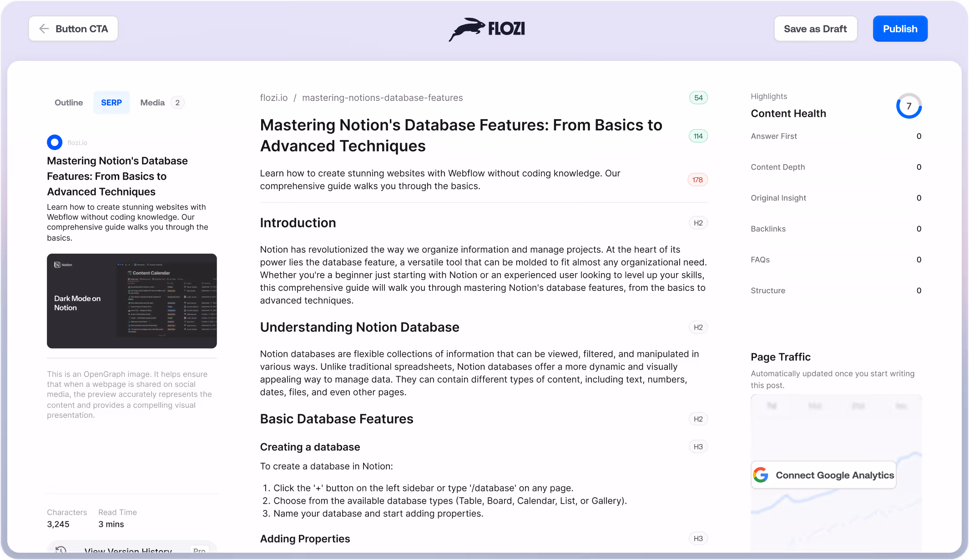Open the Media tab
The width and height of the screenshot is (969, 560).
coord(161,103)
